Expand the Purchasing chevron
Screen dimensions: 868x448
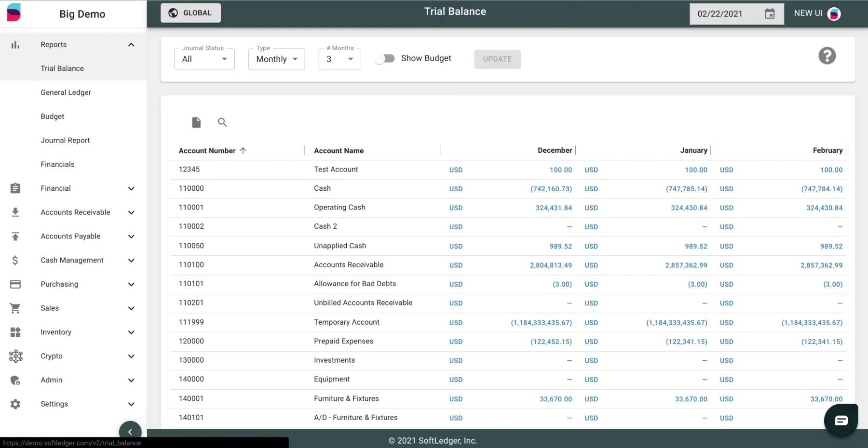[131, 284]
